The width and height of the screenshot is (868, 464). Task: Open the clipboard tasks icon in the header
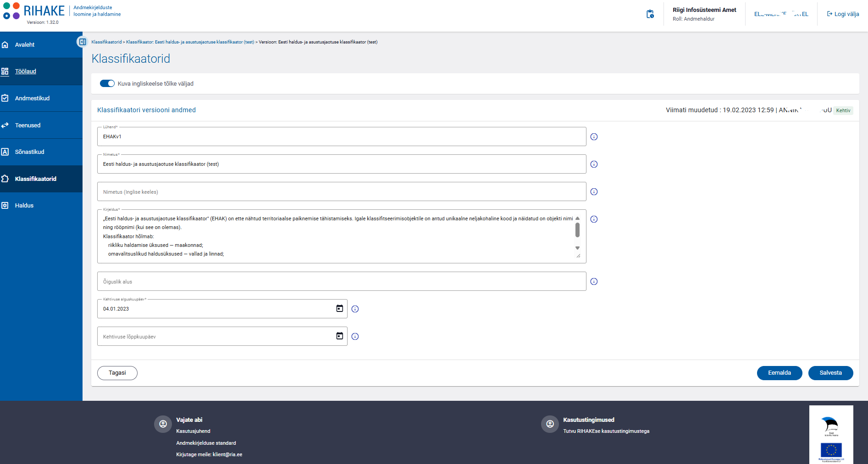coord(650,14)
